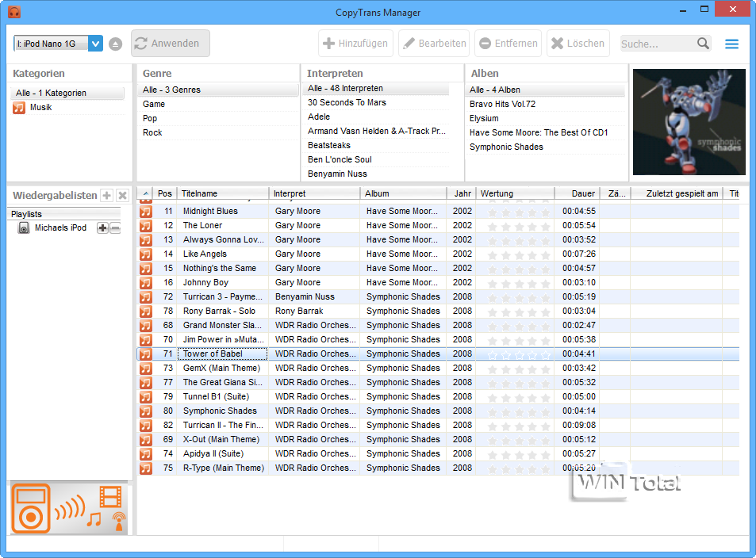This screenshot has width=756, height=558.
Task: Click the Symphonic Shades album artwork
Action: coord(689,122)
